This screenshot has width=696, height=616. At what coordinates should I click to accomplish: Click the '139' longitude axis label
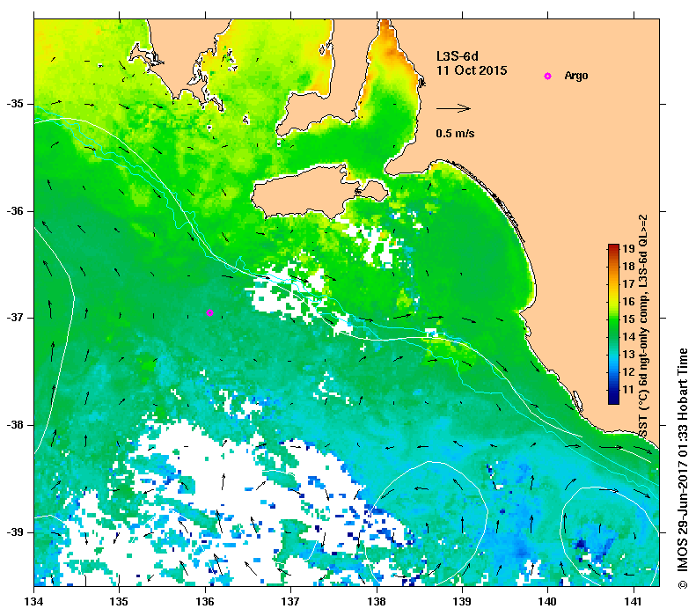pyautogui.click(x=463, y=602)
